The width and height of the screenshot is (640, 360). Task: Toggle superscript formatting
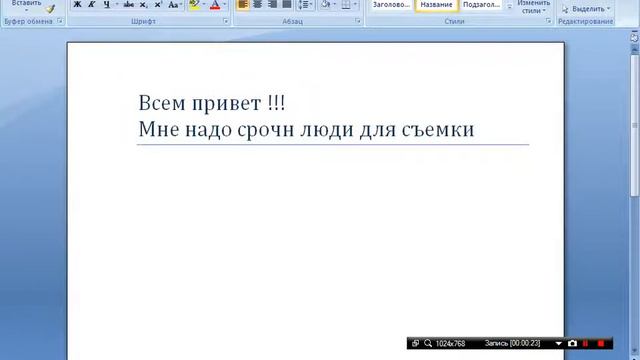click(158, 5)
